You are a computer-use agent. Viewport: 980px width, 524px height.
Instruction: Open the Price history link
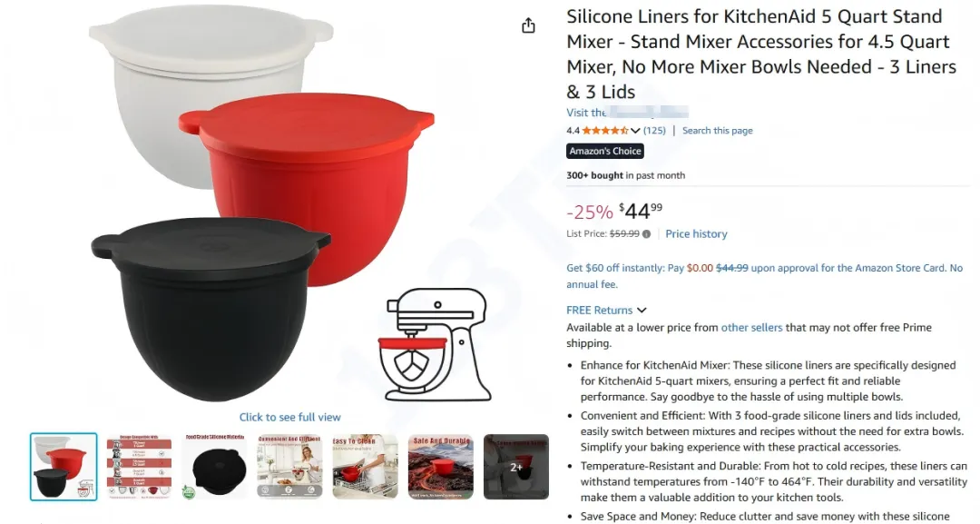696,234
